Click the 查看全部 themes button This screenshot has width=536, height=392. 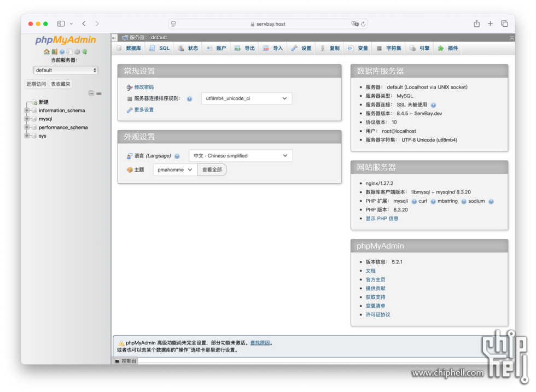(212, 170)
